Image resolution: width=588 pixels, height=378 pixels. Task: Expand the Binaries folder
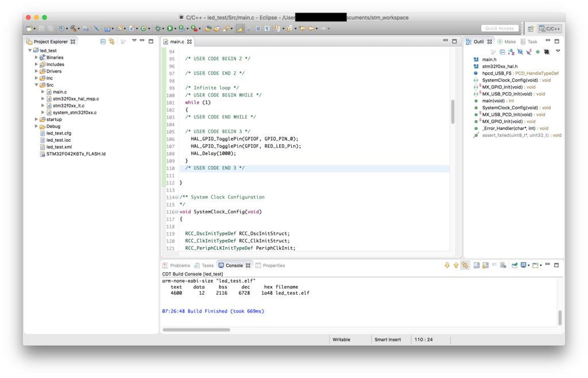[x=36, y=57]
